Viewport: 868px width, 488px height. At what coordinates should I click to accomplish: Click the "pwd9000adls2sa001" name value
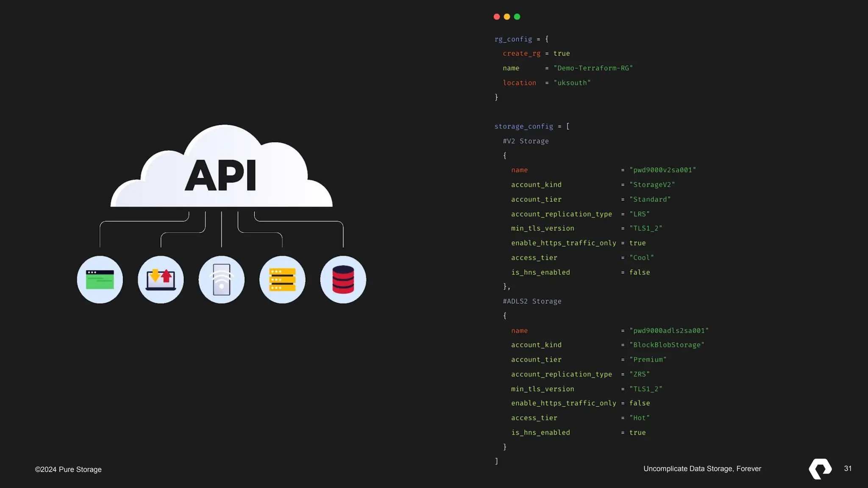669,330
